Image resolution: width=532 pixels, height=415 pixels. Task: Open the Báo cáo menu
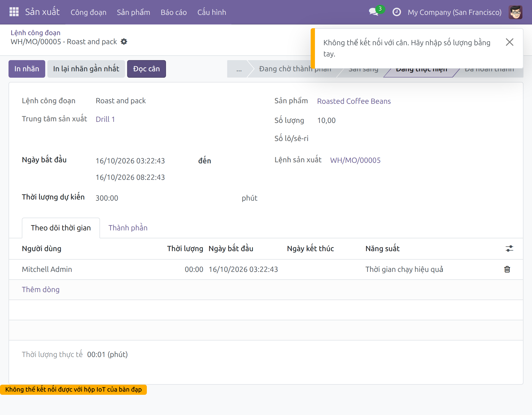coord(174,12)
